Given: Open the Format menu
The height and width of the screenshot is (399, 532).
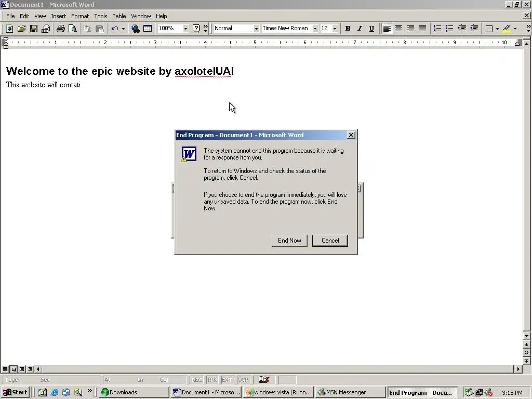Looking at the screenshot, I should tap(79, 16).
